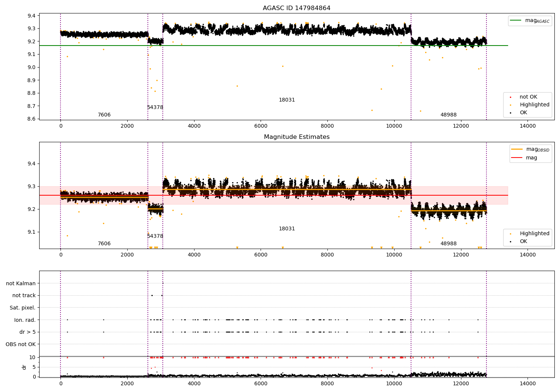Click the '9.4' tick on middle plot y-axis

pyautogui.click(x=31, y=164)
